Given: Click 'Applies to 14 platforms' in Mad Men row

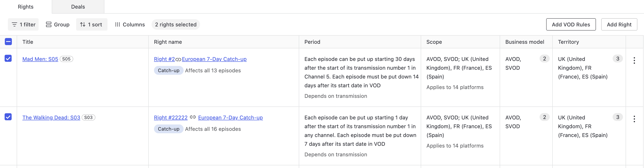Looking at the screenshot, I should point(455,87).
